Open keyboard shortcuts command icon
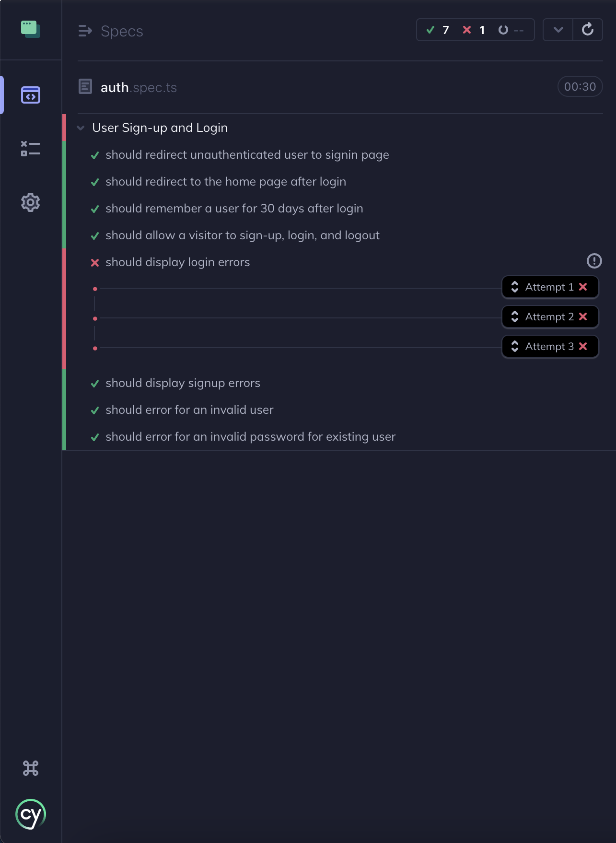 (31, 768)
